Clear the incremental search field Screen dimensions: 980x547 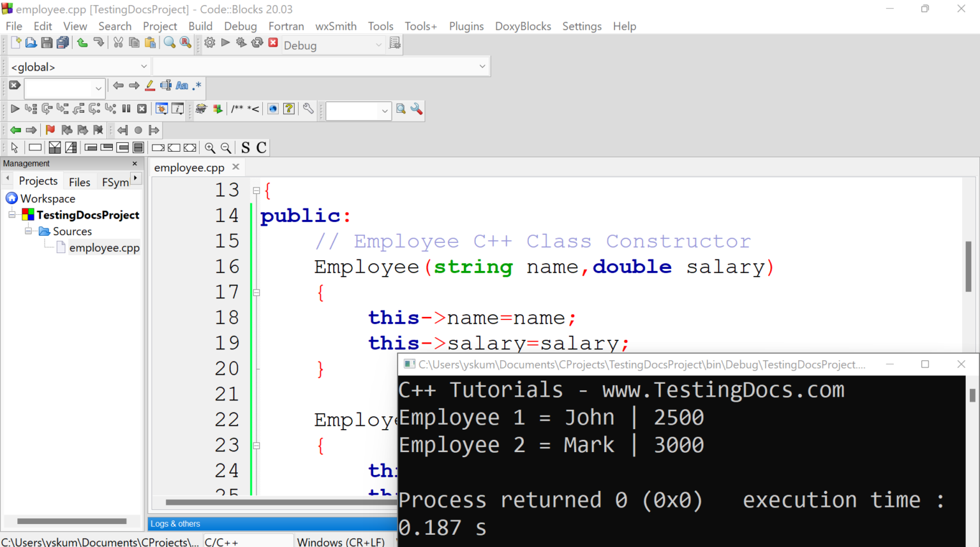point(13,85)
